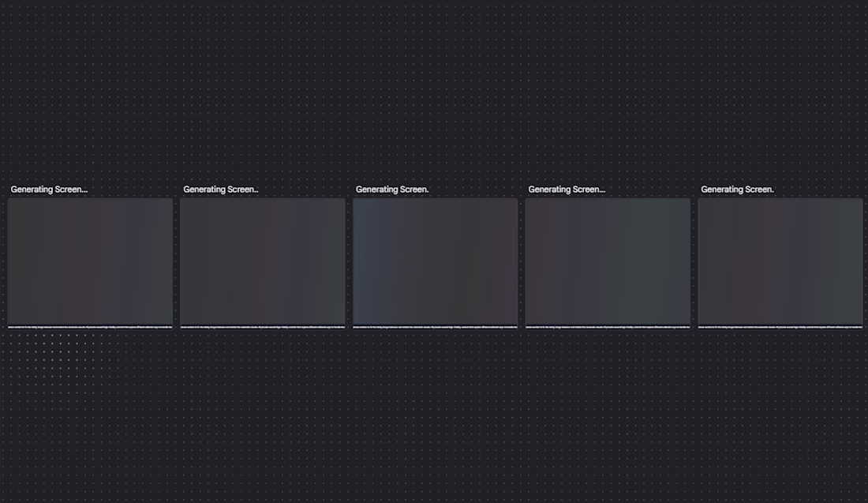Select the third, middle Generating Screen card
The width and height of the screenshot is (868, 503).
[435, 263]
